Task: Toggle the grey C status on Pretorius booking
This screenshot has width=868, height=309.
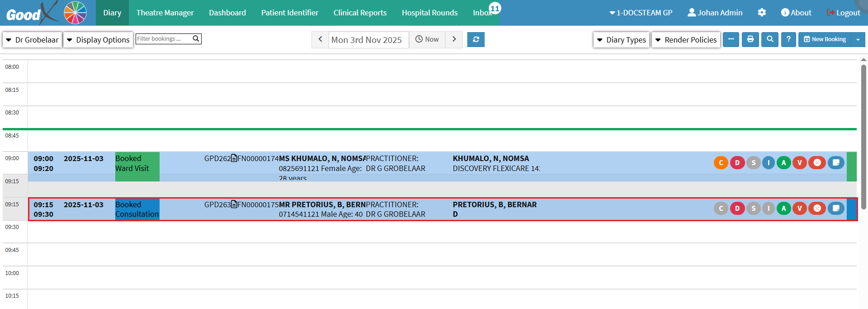Action: pyautogui.click(x=721, y=209)
